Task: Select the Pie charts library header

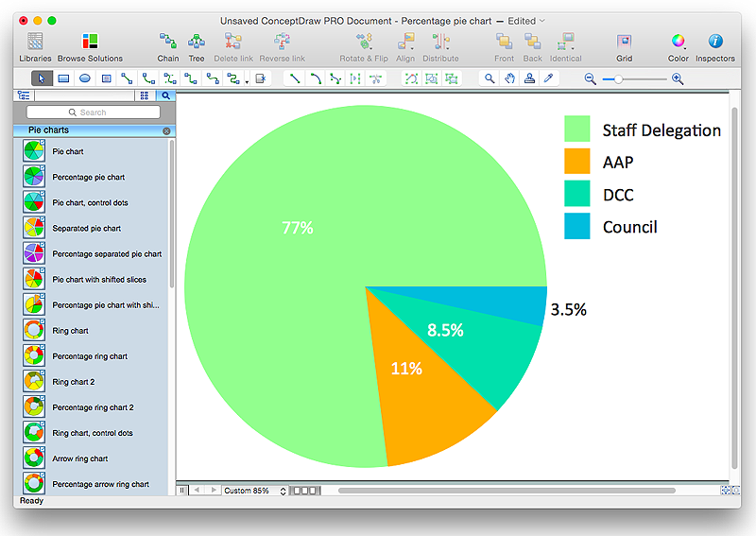Action: click(x=94, y=130)
